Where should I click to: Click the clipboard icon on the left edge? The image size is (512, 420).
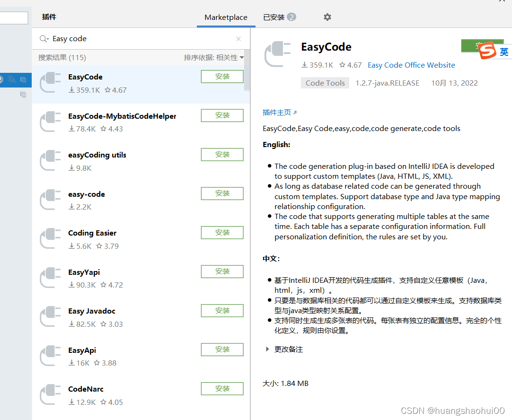tap(23, 95)
